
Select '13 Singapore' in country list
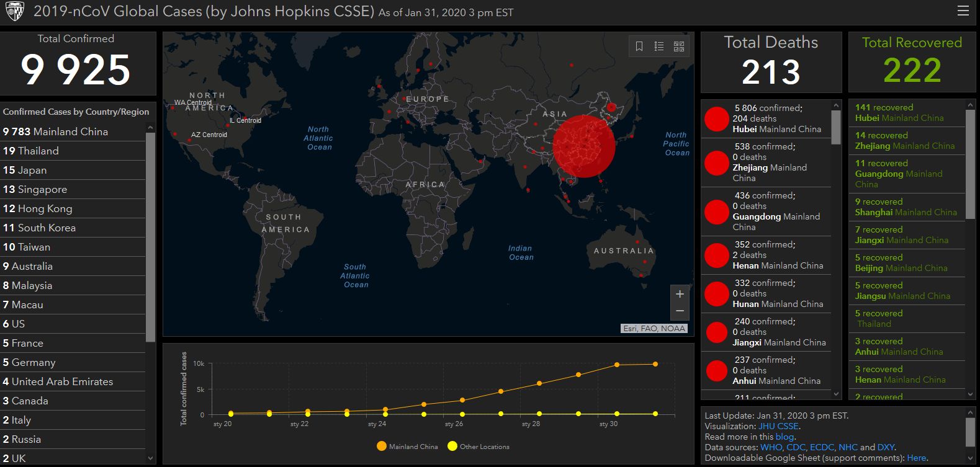pos(73,189)
